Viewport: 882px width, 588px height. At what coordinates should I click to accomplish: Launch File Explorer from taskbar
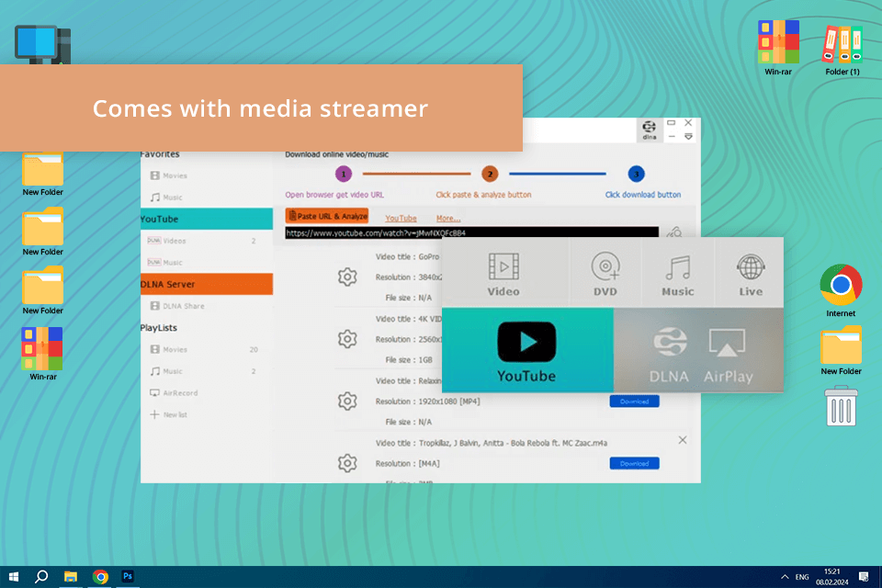[71, 577]
